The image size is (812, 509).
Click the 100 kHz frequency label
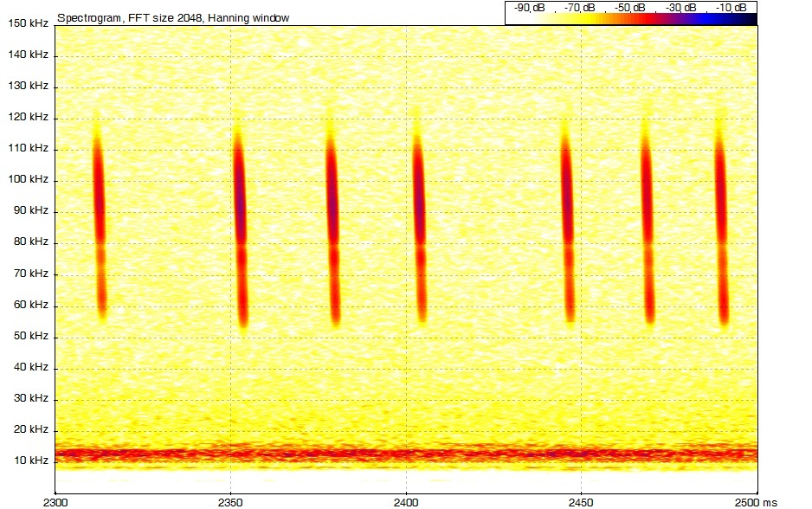click(x=29, y=179)
